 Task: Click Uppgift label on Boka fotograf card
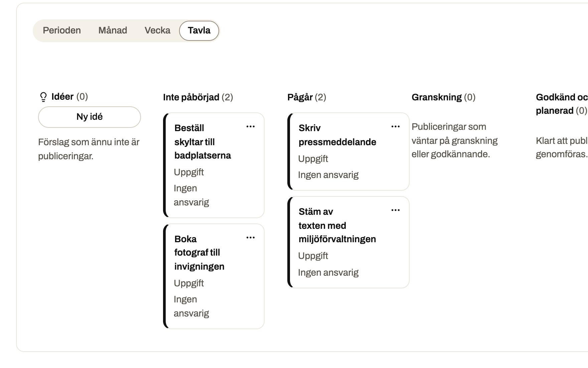tap(189, 283)
